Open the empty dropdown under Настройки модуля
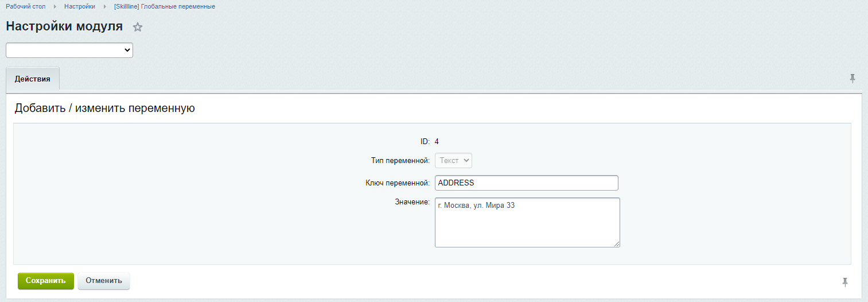The width and height of the screenshot is (868, 302). [69, 51]
